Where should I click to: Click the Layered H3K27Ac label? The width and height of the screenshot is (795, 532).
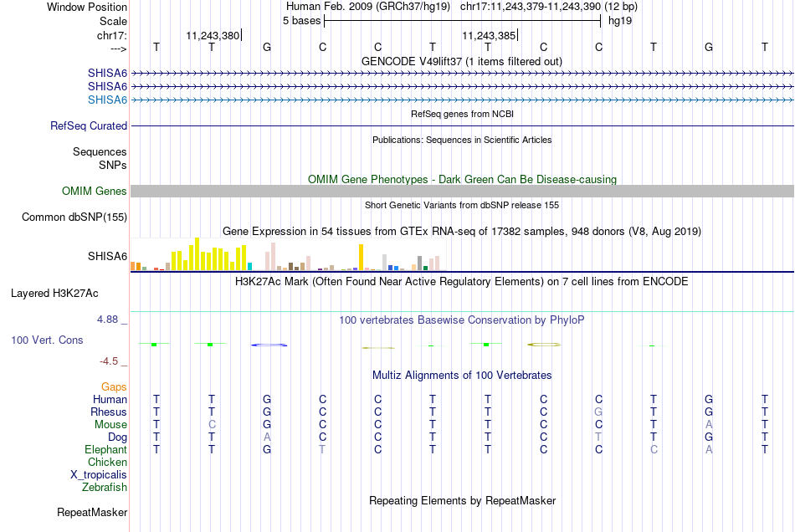coord(54,294)
